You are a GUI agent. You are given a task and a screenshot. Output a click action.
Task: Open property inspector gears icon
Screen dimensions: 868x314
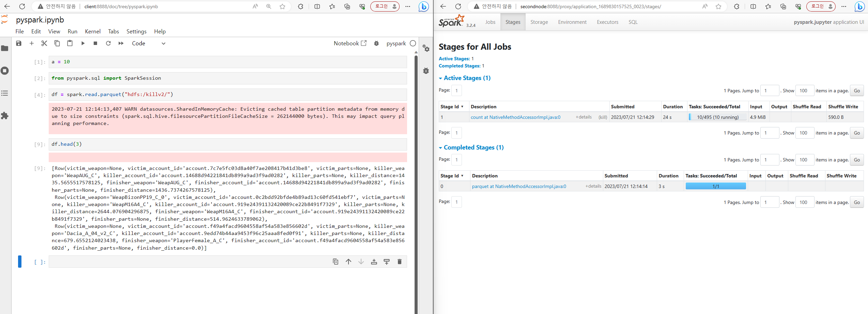426,48
